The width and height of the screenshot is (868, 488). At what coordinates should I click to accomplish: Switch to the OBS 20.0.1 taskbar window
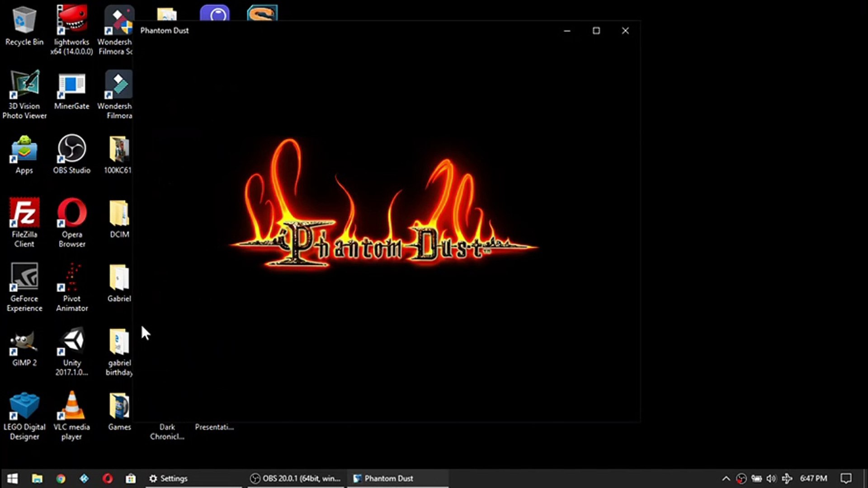click(x=297, y=479)
